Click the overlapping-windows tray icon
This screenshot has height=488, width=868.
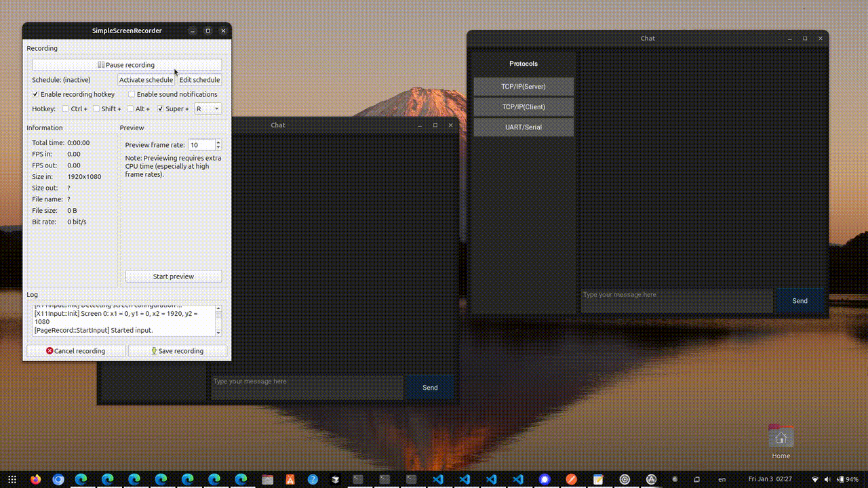[696, 479]
